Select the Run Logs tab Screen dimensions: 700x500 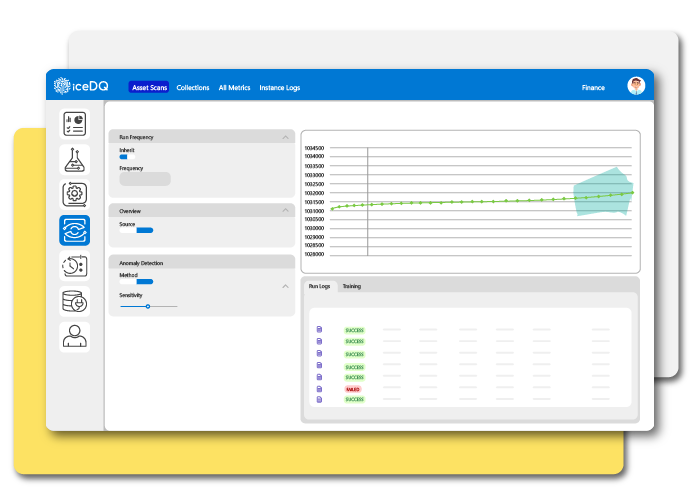(x=320, y=286)
